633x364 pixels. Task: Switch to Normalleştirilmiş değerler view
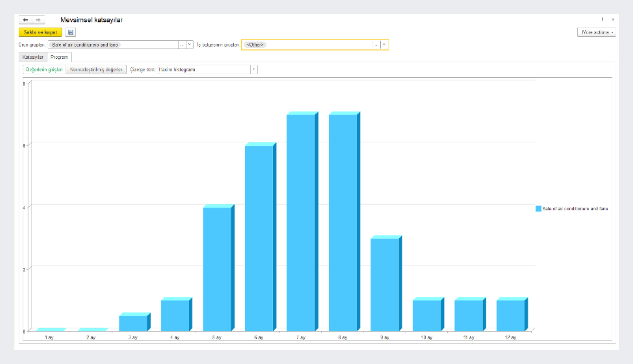pyautogui.click(x=96, y=70)
